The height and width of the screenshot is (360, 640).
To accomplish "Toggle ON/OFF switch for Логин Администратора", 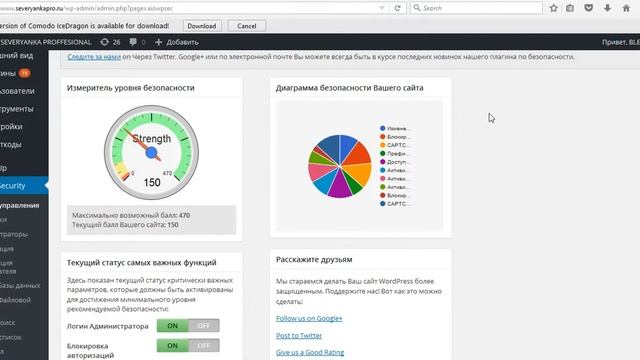I will point(188,326).
